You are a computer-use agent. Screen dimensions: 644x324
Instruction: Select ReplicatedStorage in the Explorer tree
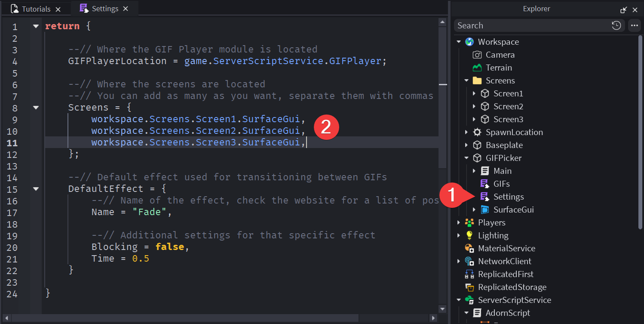[x=512, y=287]
